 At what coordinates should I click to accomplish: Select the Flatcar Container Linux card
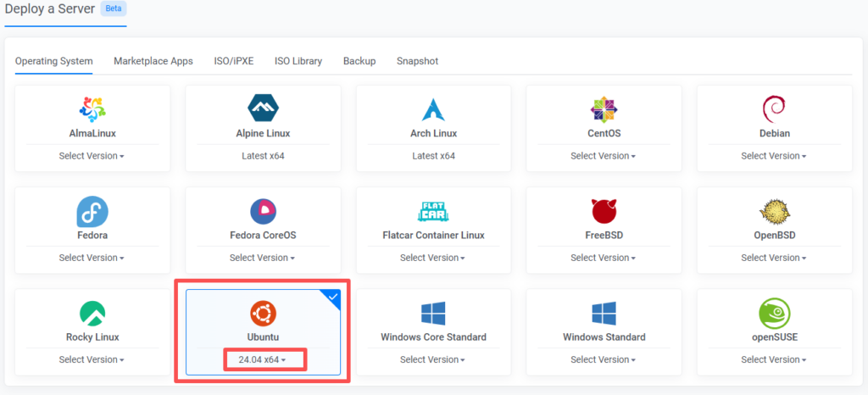(x=433, y=230)
